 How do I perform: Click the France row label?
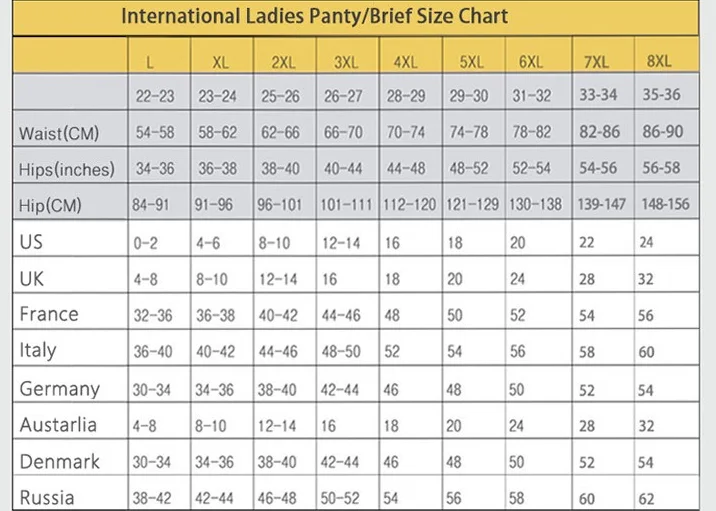tap(49, 314)
